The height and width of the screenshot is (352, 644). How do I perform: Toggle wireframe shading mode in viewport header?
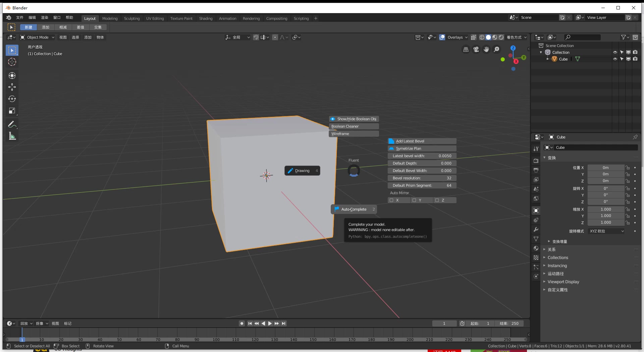[482, 37]
